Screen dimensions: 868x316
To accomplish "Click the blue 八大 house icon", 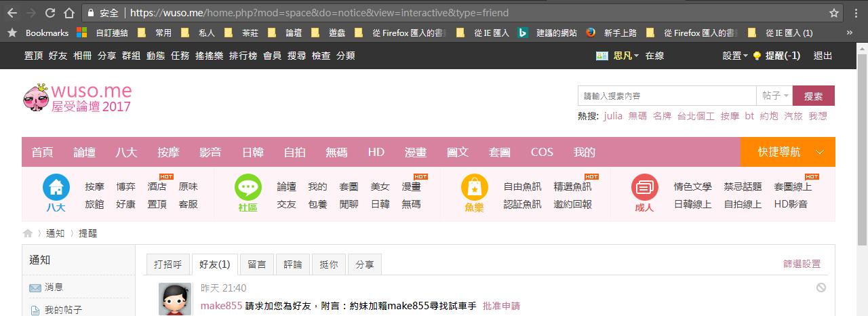I will click(x=56, y=187).
